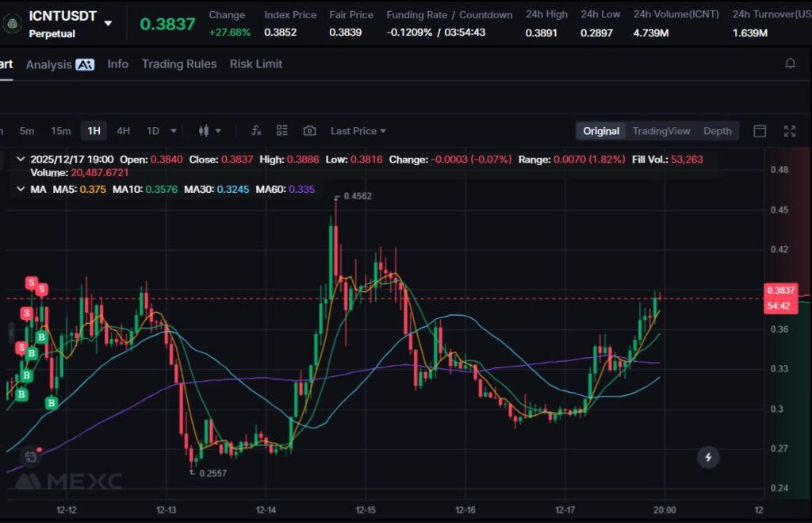Click the calendar event icon on chart

coord(30,456)
